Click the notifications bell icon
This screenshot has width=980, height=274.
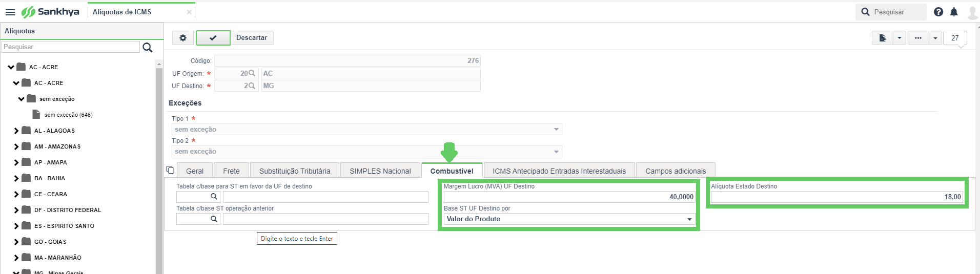[x=954, y=12]
